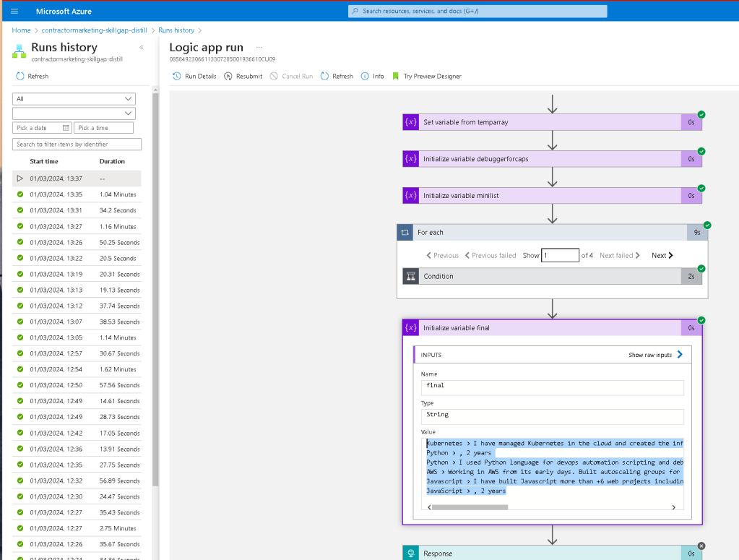The height and width of the screenshot is (560, 739).
Task: Expand the Response step
Action: click(x=553, y=553)
